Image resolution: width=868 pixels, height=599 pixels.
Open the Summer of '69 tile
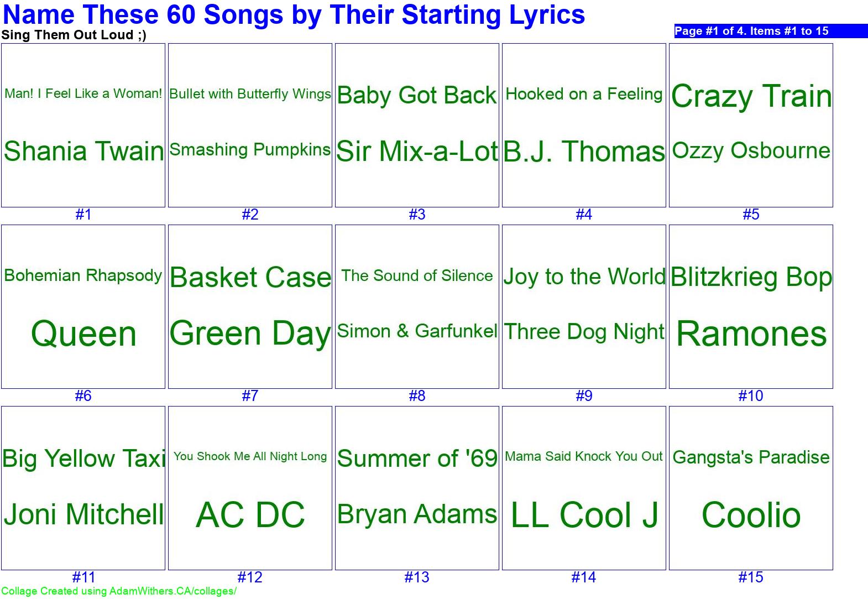tap(417, 488)
